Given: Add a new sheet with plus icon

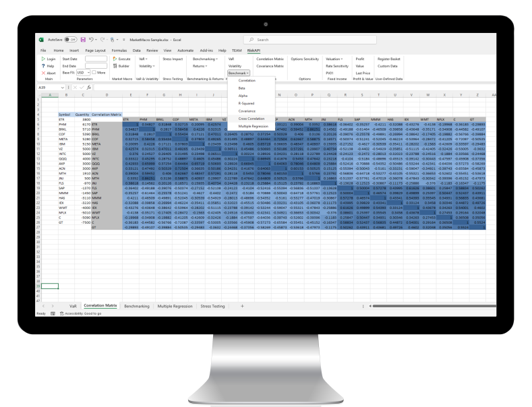Looking at the screenshot, I should [242, 306].
